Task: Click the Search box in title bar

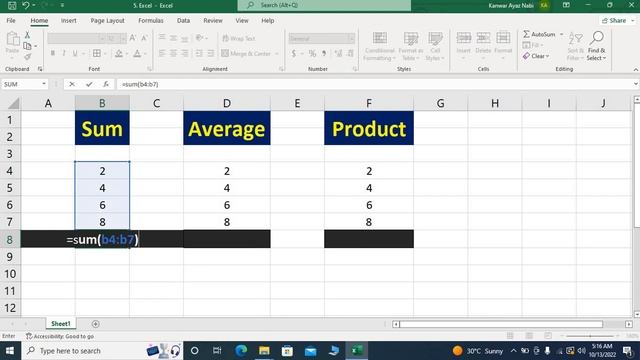Action: [324, 5]
